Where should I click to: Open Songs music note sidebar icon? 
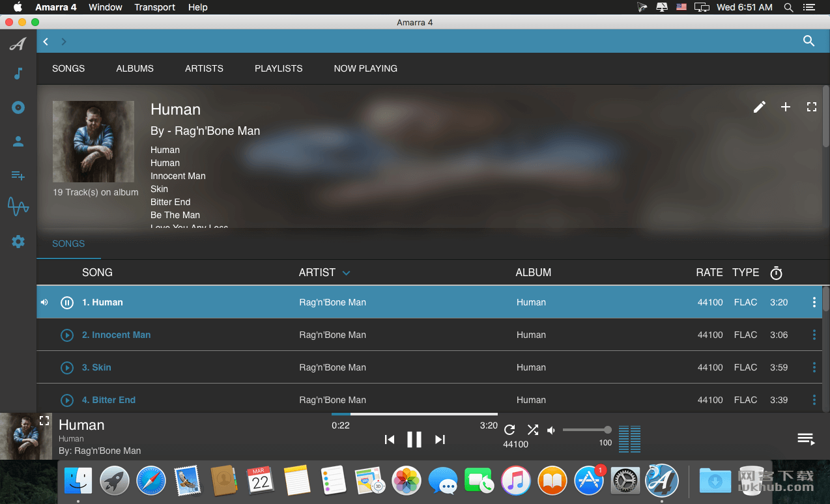[x=18, y=74]
